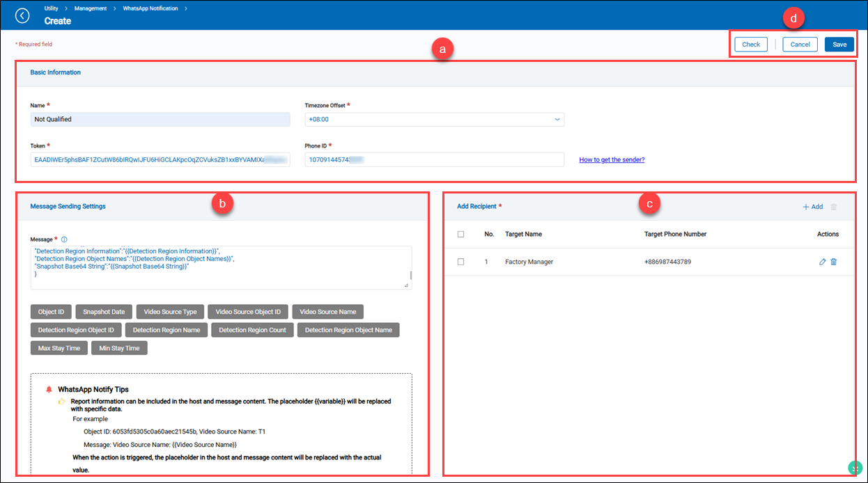Select all recipients with the header checkbox
The height and width of the screenshot is (483, 868).
pyautogui.click(x=460, y=235)
